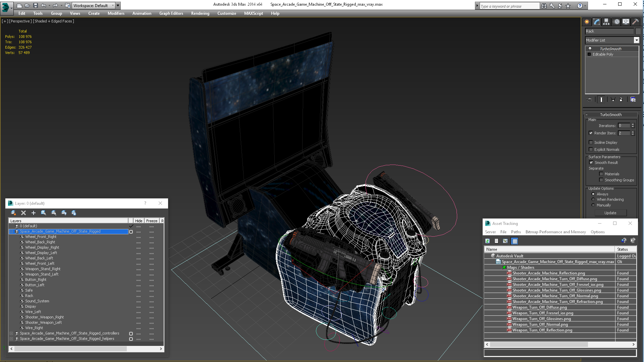Click Add Selected Objects plus icon in Layer dialog

coord(33,213)
